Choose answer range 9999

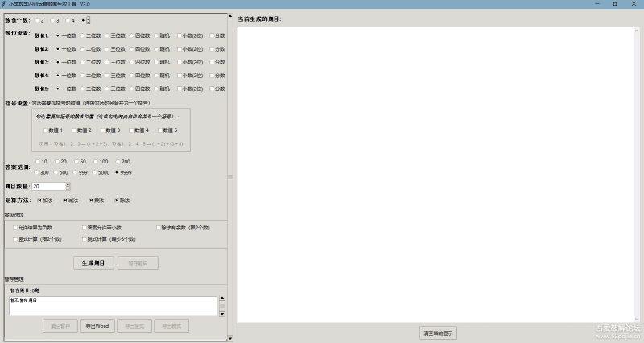pyautogui.click(x=123, y=173)
